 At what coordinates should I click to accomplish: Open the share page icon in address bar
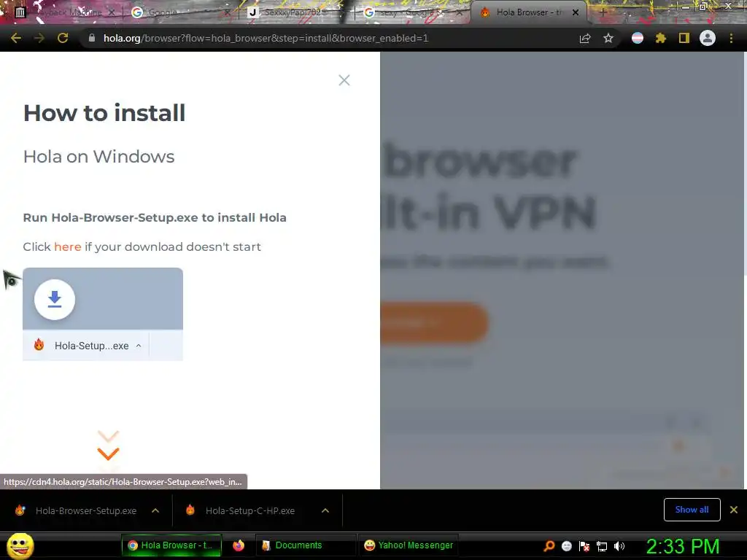tap(585, 38)
